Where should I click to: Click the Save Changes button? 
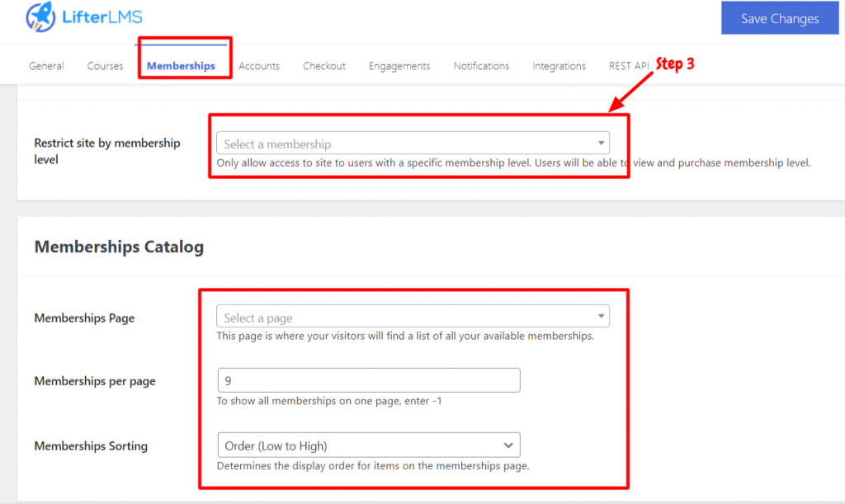(x=780, y=18)
